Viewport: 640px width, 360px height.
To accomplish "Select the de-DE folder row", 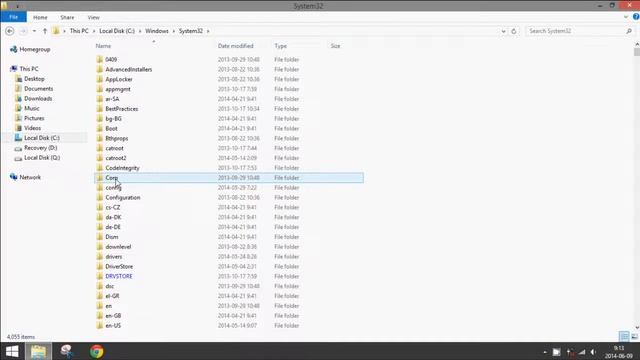I will coord(229,227).
